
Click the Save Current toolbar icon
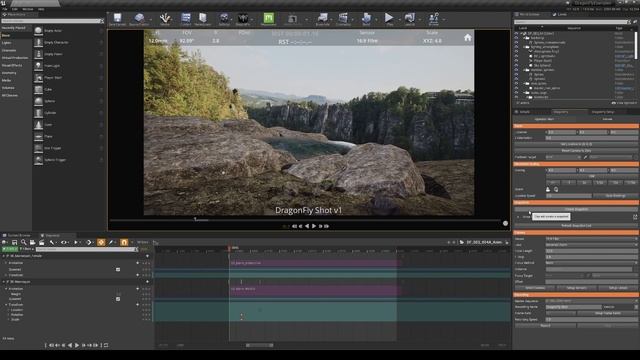tap(118, 18)
